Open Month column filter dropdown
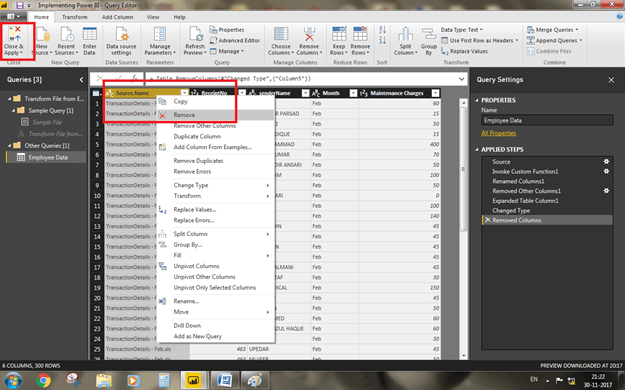 pos(353,93)
